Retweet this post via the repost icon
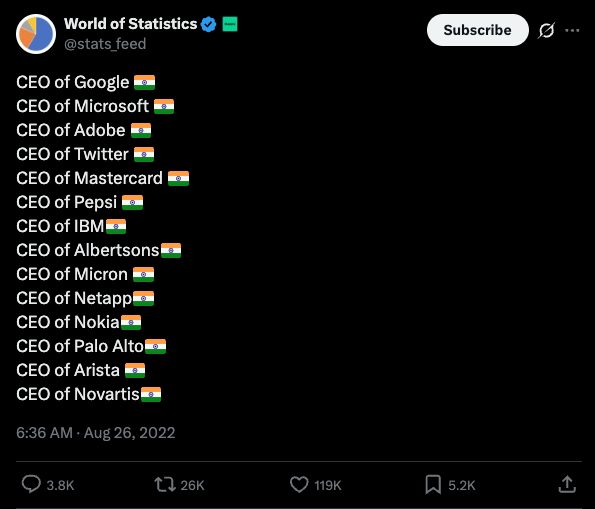The image size is (595, 509). (x=165, y=485)
